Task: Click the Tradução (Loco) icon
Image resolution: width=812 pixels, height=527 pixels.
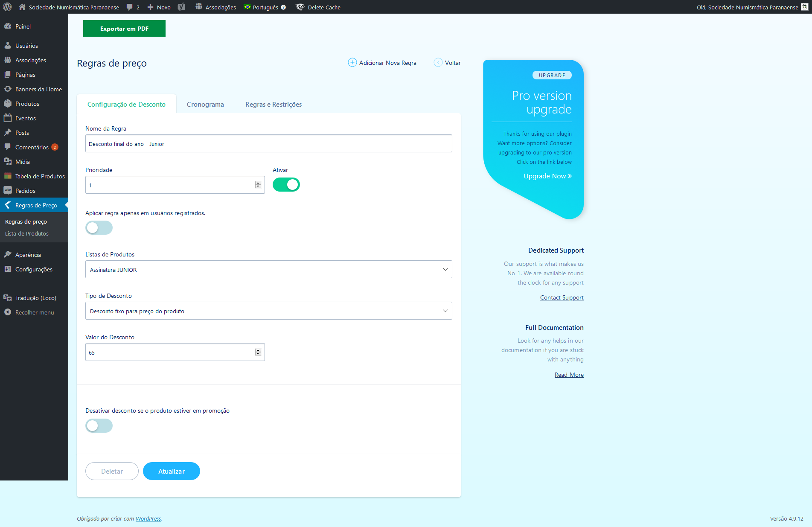Action: pyautogui.click(x=8, y=297)
